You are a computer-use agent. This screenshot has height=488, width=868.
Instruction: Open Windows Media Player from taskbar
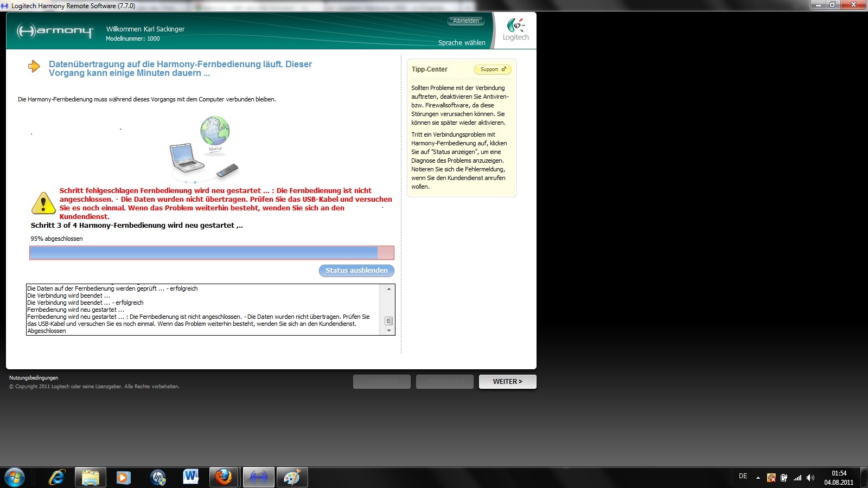tap(124, 477)
